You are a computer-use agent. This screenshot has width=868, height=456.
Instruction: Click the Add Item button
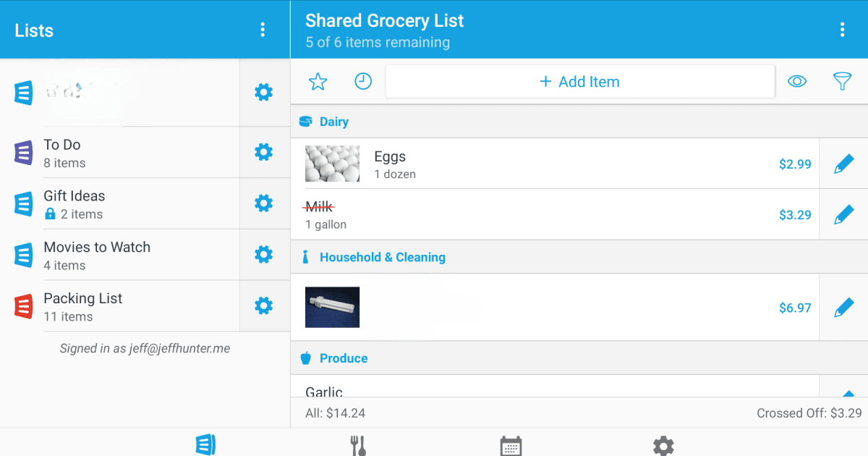pyautogui.click(x=579, y=81)
